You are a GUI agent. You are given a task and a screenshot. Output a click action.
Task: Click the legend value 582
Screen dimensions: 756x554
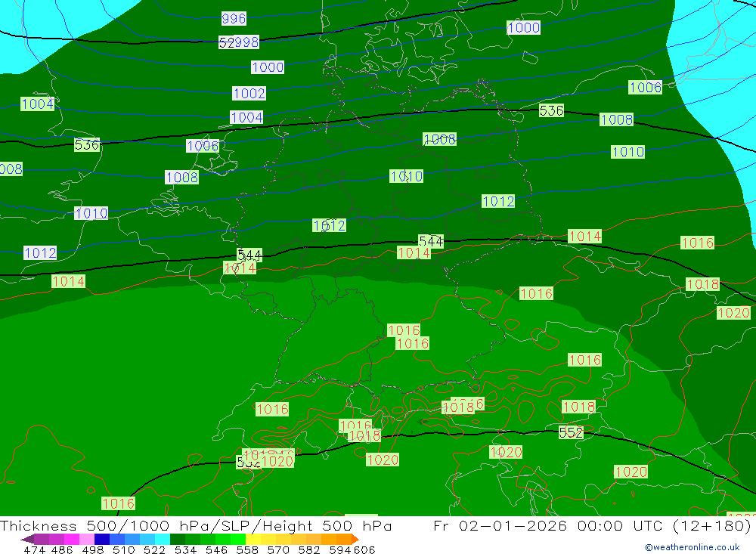(x=309, y=549)
